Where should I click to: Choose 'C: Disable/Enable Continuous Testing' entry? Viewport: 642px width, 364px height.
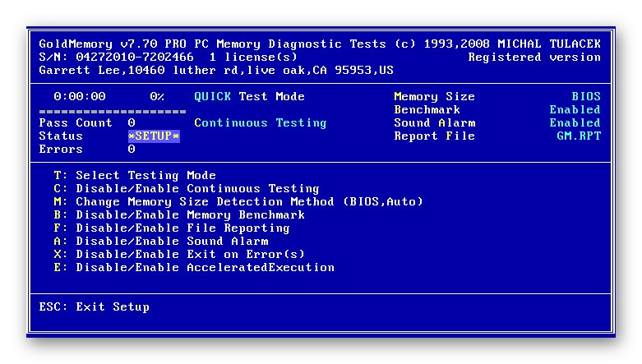[x=187, y=188]
